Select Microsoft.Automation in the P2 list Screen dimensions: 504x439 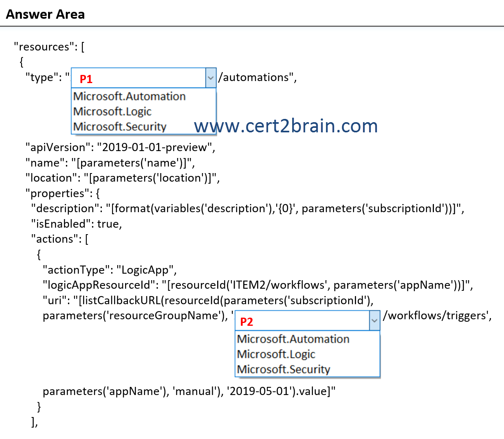coord(293,339)
